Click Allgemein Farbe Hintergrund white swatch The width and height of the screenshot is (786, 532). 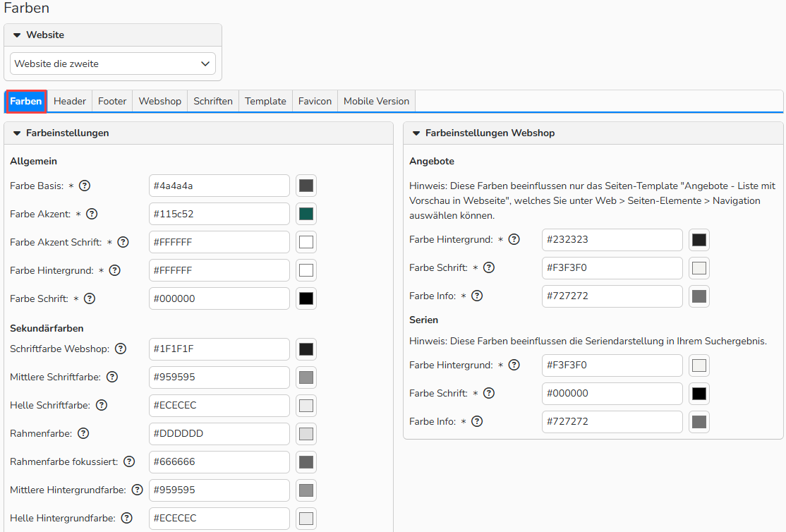[306, 270]
